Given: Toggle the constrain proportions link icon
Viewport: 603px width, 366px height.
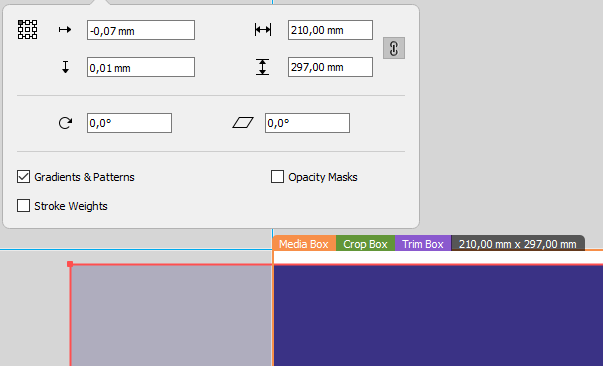Looking at the screenshot, I should pyautogui.click(x=394, y=48).
